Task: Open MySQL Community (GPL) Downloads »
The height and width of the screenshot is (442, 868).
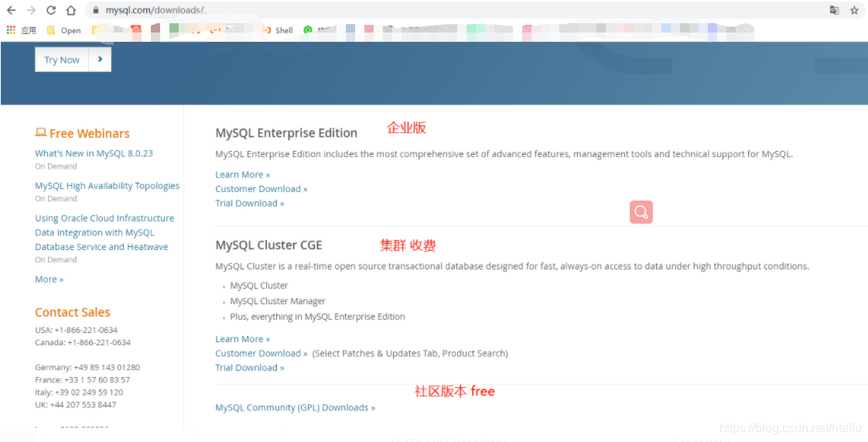Action: 295,408
